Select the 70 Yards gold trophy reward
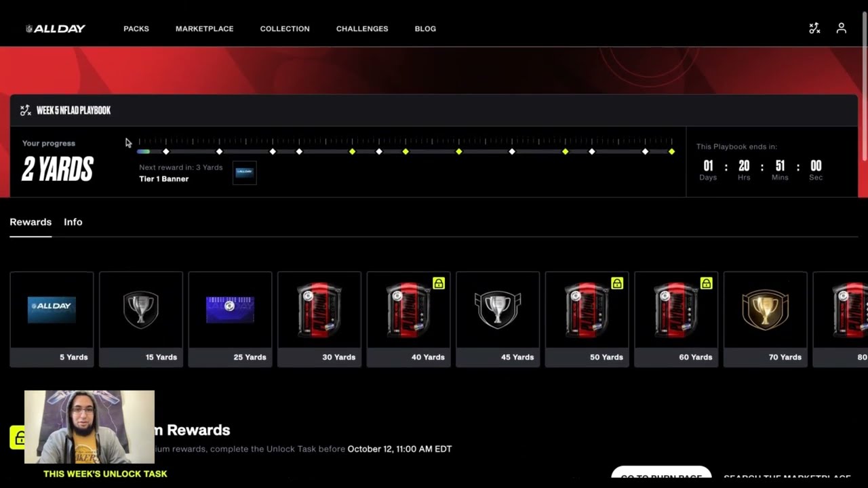Image resolution: width=868 pixels, height=488 pixels. pyautogui.click(x=765, y=319)
